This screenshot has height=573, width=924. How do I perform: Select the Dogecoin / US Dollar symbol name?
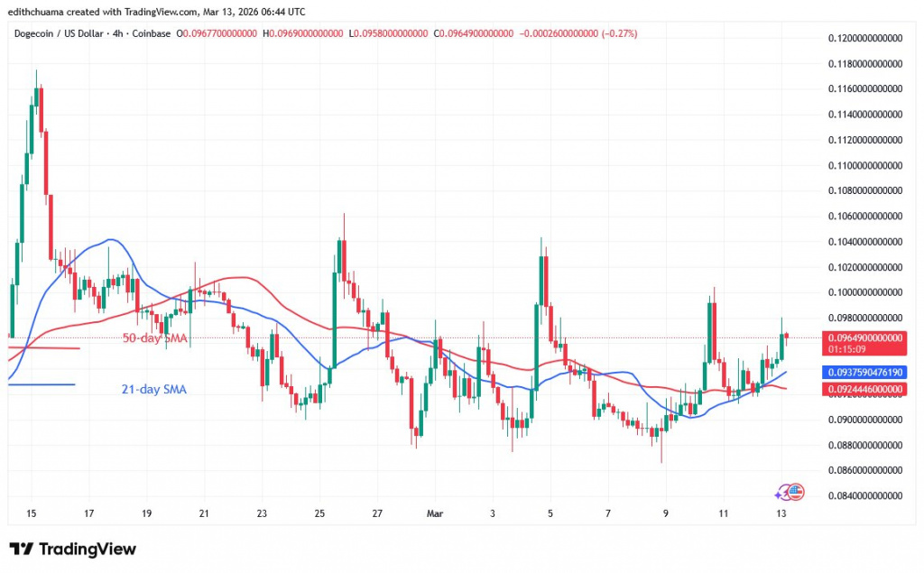[59, 33]
